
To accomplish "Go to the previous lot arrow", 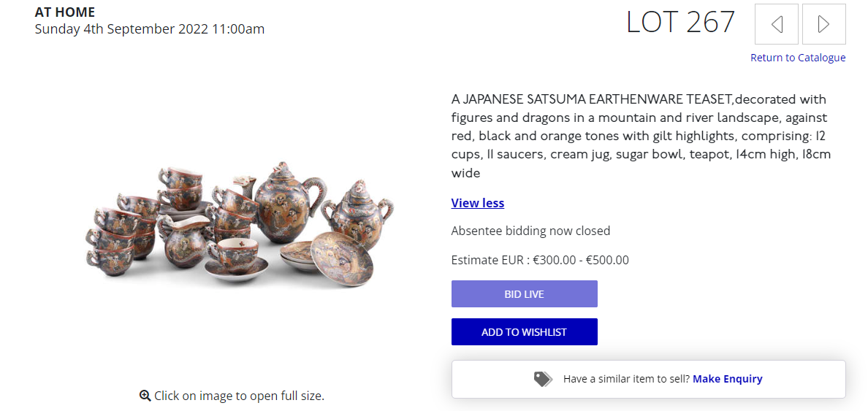I will [777, 24].
